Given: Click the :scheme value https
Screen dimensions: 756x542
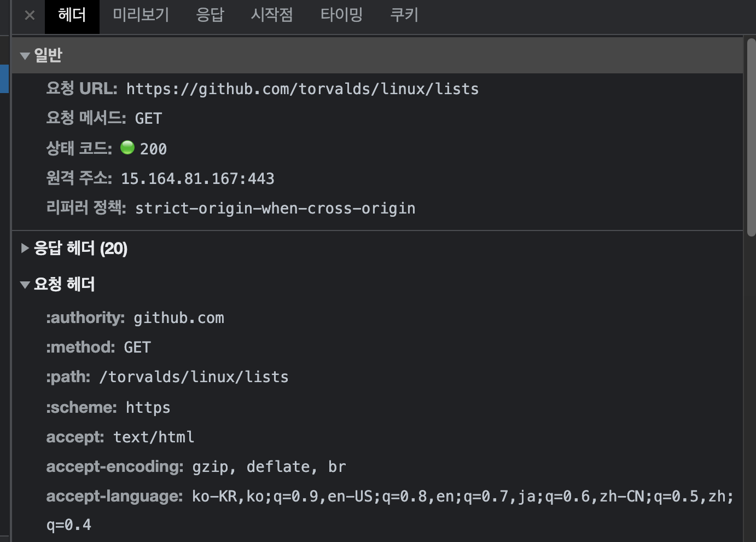Looking at the screenshot, I should [148, 407].
